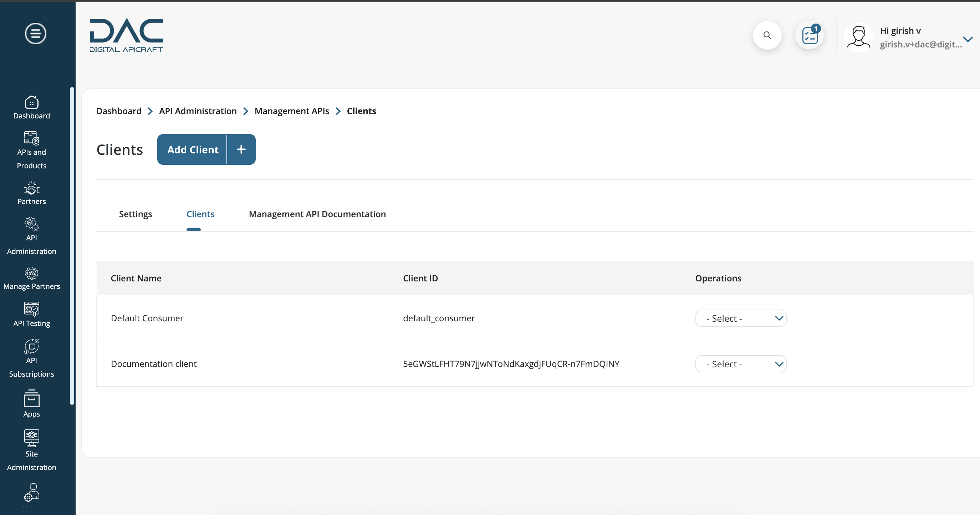Open API Administration sidebar item
Screen dimensions: 980x515
pos(32,236)
